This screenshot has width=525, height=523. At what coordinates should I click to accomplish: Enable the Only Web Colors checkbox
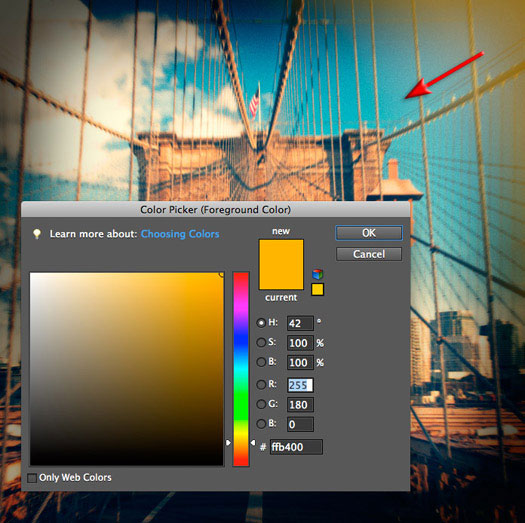tap(32, 478)
